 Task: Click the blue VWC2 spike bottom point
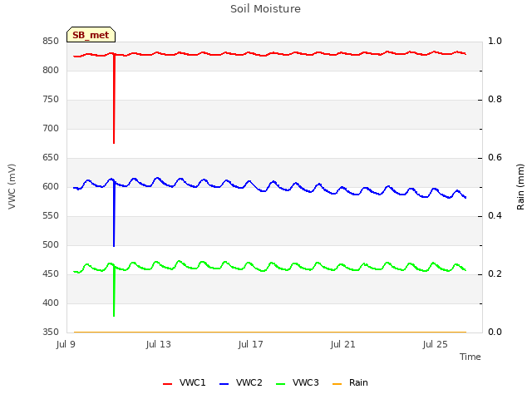coord(114,246)
